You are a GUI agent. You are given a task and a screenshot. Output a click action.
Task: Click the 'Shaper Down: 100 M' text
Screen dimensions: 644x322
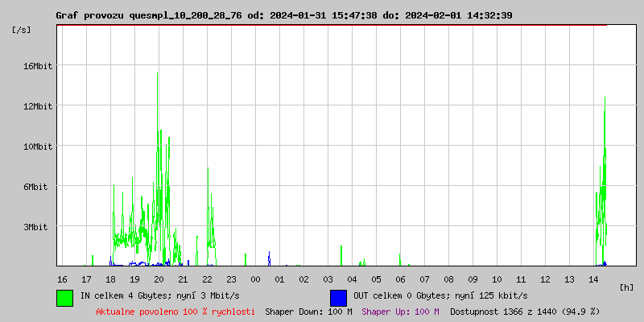pyautogui.click(x=308, y=312)
